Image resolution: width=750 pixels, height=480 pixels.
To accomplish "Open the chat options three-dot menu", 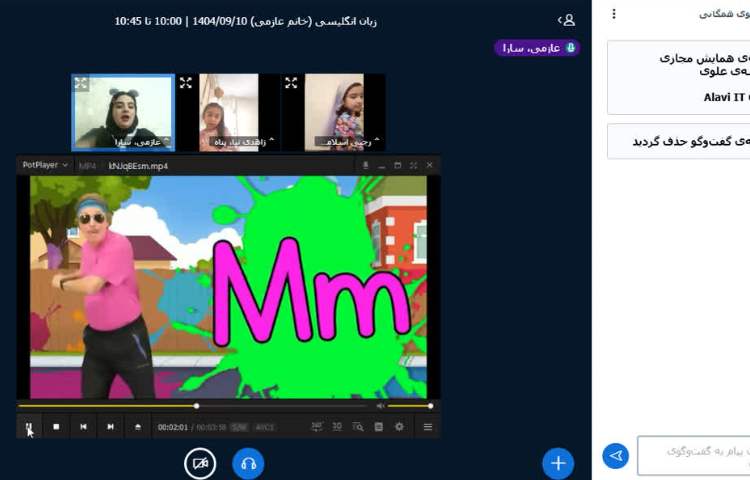I will pos(614,14).
